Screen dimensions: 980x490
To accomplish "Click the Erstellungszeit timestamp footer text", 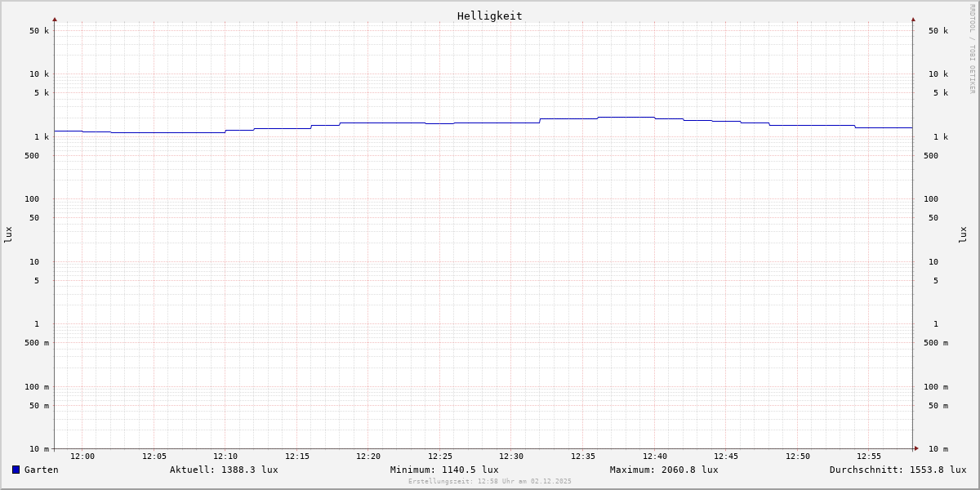I will click(490, 482).
